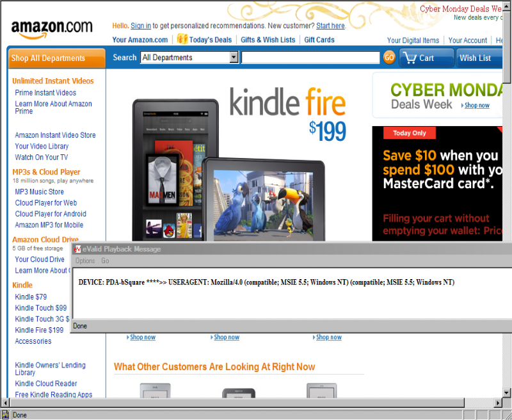Viewport: 512px width, 420px height.
Task: Click the search text input field
Action: (310, 58)
